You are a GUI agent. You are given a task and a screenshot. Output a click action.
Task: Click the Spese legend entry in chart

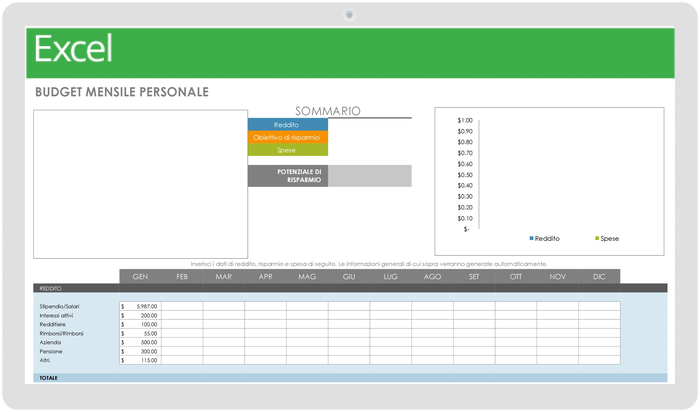coord(607,238)
